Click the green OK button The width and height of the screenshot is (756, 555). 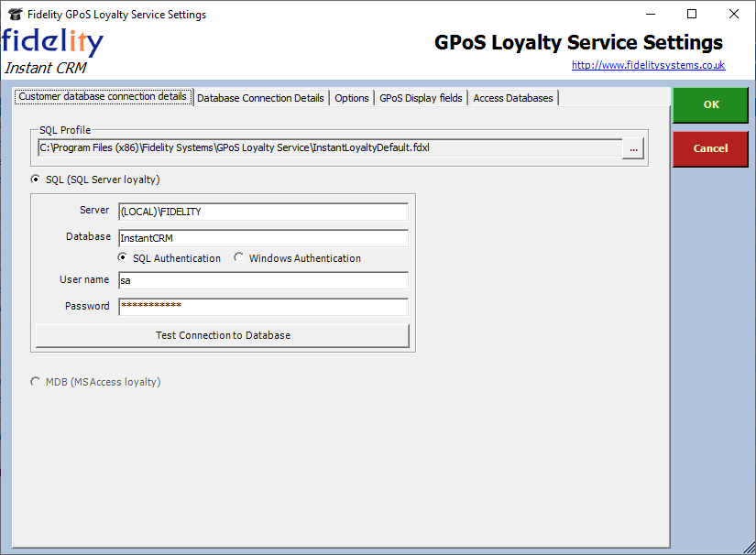[x=711, y=104]
